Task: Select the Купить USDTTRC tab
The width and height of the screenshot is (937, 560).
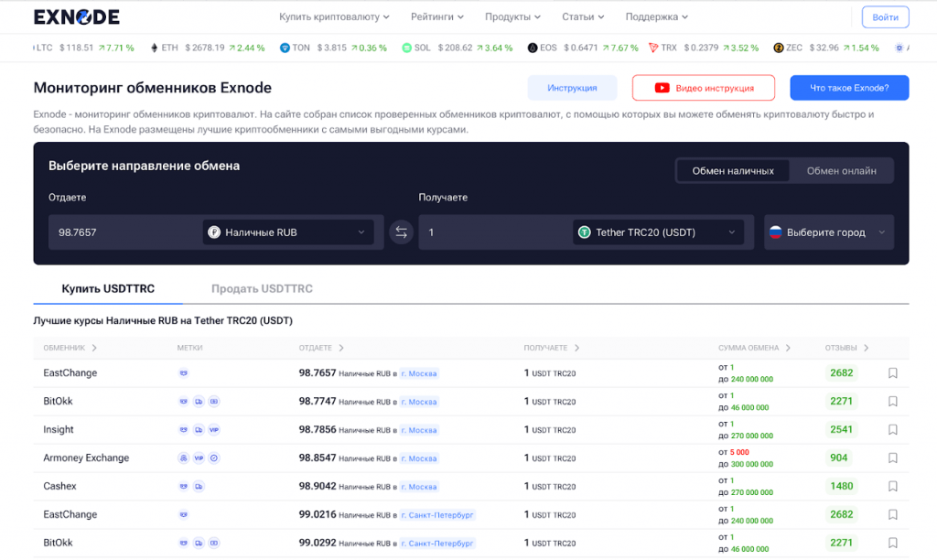Action: pyautogui.click(x=108, y=288)
